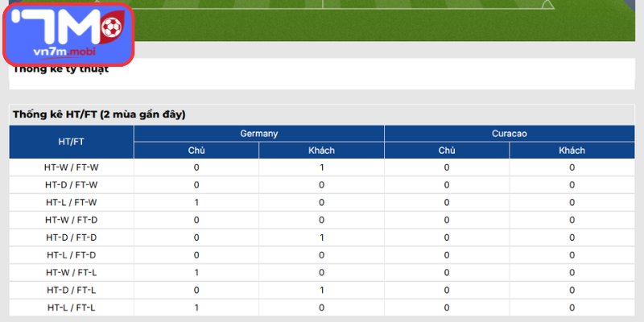
Task: Click the 7M vn7m.mobi logo
Action: pyautogui.click(x=69, y=35)
